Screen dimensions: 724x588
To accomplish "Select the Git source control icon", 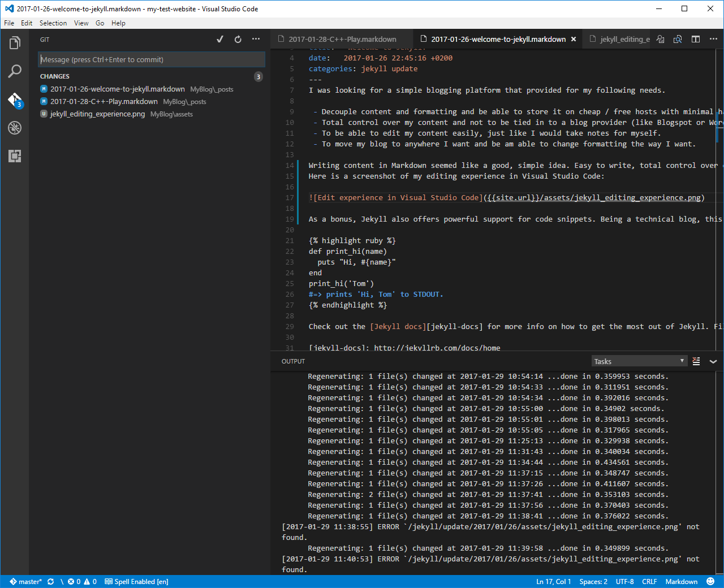I will (15, 100).
